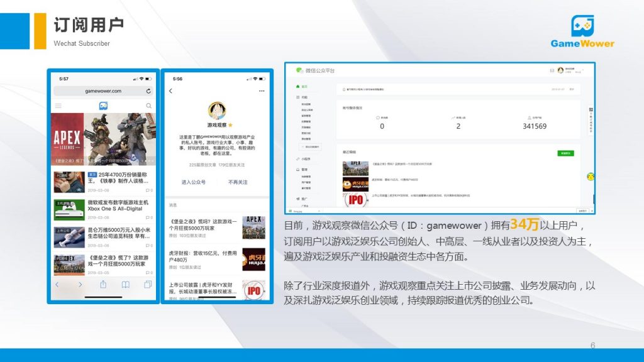This screenshot has height=362, width=644.
Task: Click the message icon beside the header avatar
Action: (x=552, y=70)
